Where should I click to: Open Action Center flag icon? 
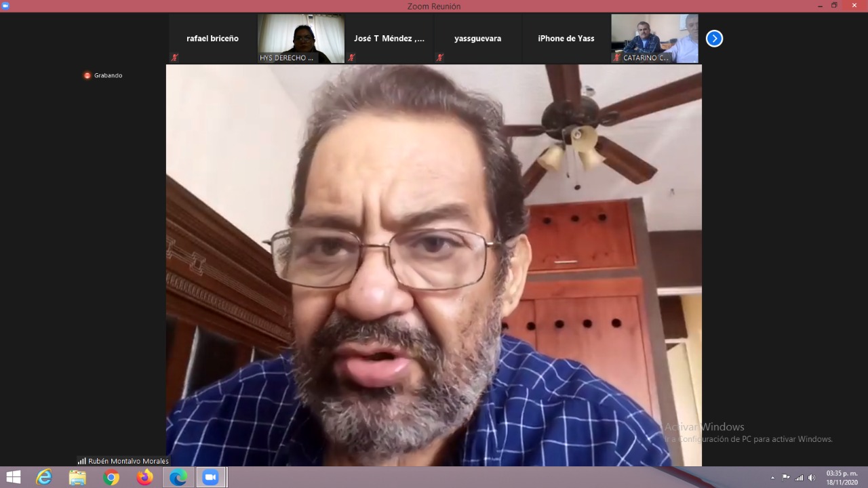[x=786, y=478]
